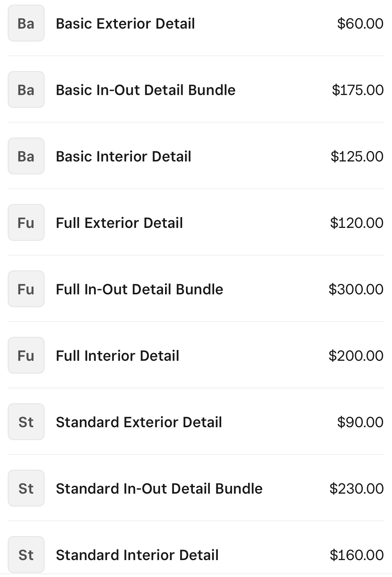Tap the Ba icon beside Basic Exterior Detail
This screenshot has height=577, width=392.
(x=26, y=23)
